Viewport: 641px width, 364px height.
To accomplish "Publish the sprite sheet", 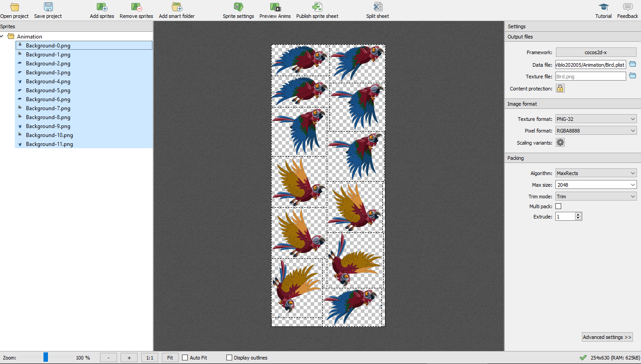I will (317, 10).
